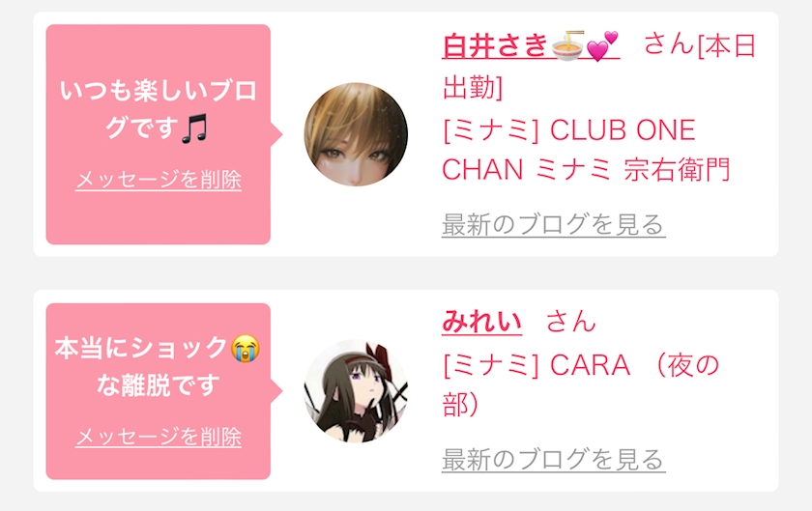
Task: Click the first pink bubble's pointer arrow
Action: [x=276, y=134]
